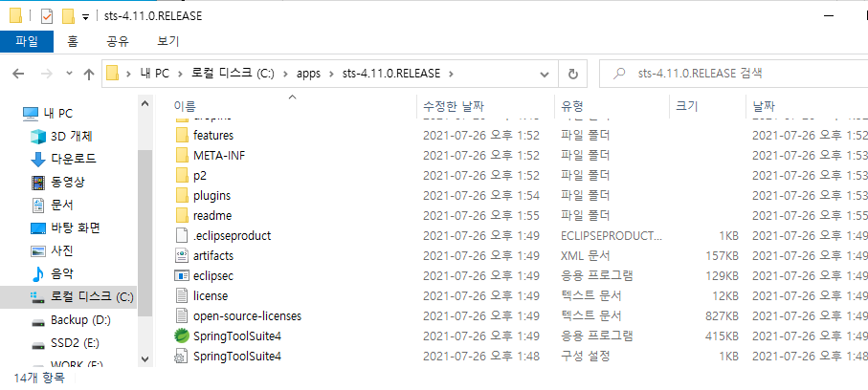Select 로컬 디스크 (C:) in navigation pane
This screenshot has height=390, width=868.
pos(68,297)
